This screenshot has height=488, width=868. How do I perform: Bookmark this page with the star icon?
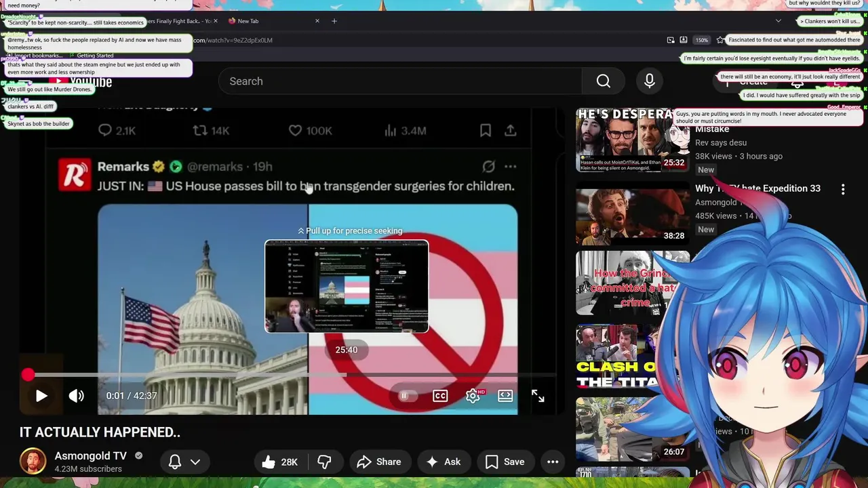click(x=720, y=40)
